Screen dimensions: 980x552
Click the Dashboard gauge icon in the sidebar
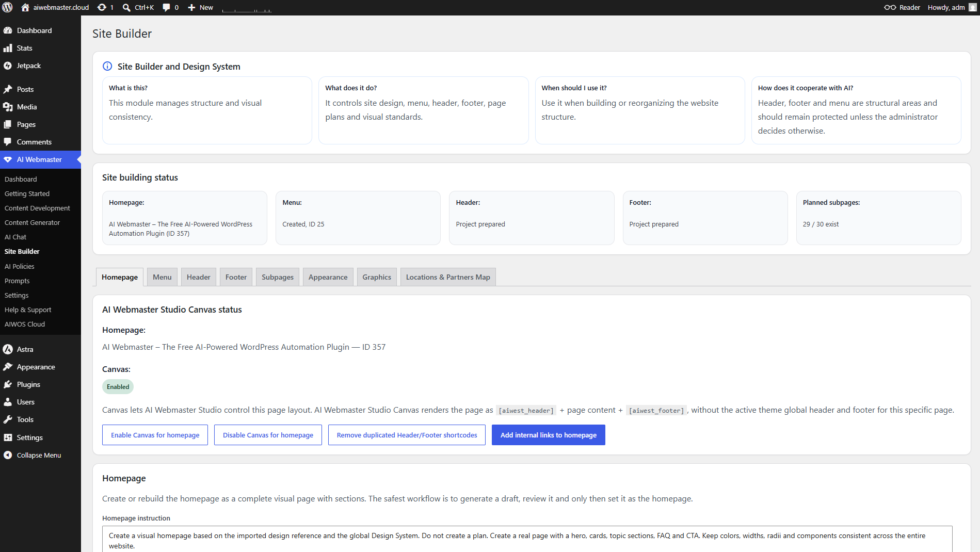(x=8, y=30)
